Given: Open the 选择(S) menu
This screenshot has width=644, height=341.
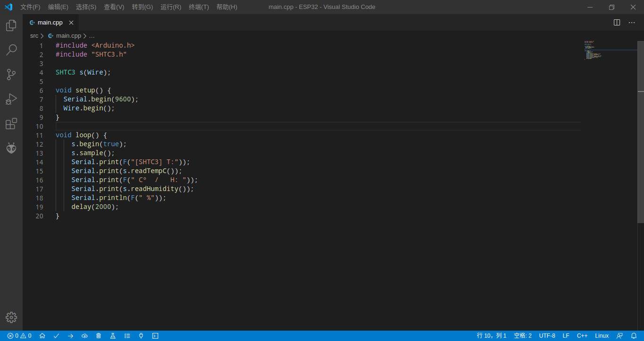Looking at the screenshot, I should (86, 7).
